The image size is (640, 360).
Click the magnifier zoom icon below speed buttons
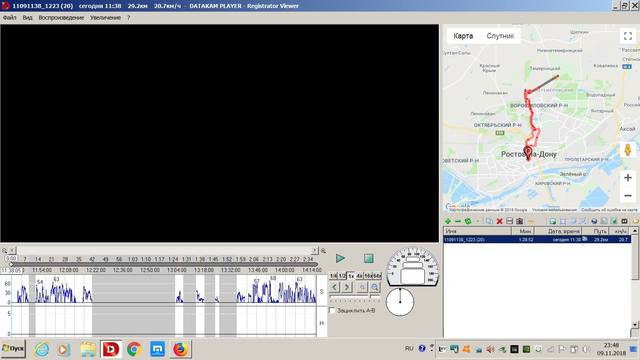(375, 287)
